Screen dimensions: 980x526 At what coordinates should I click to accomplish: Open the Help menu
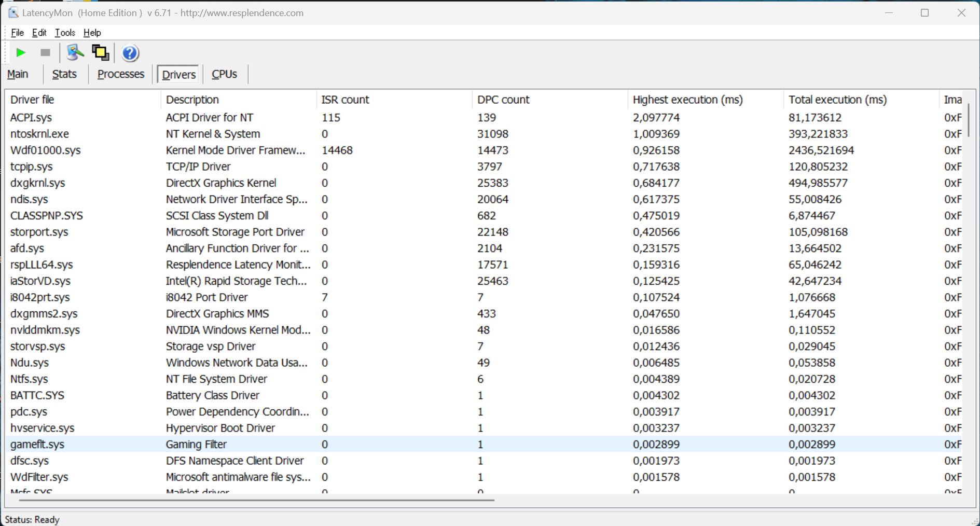pyautogui.click(x=92, y=33)
